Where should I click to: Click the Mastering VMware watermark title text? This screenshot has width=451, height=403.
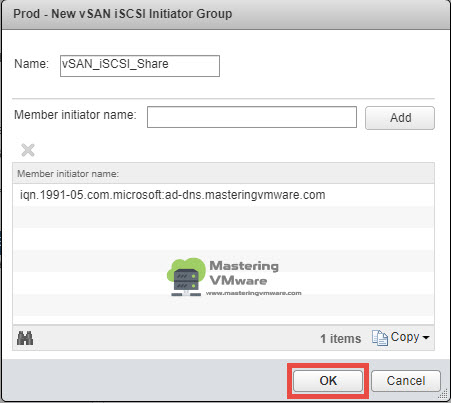[x=244, y=273]
